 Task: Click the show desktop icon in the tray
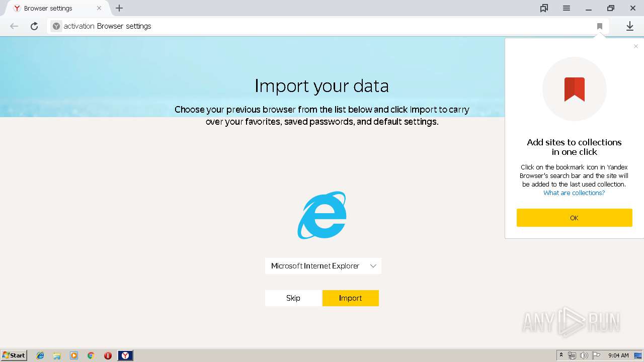point(638,355)
